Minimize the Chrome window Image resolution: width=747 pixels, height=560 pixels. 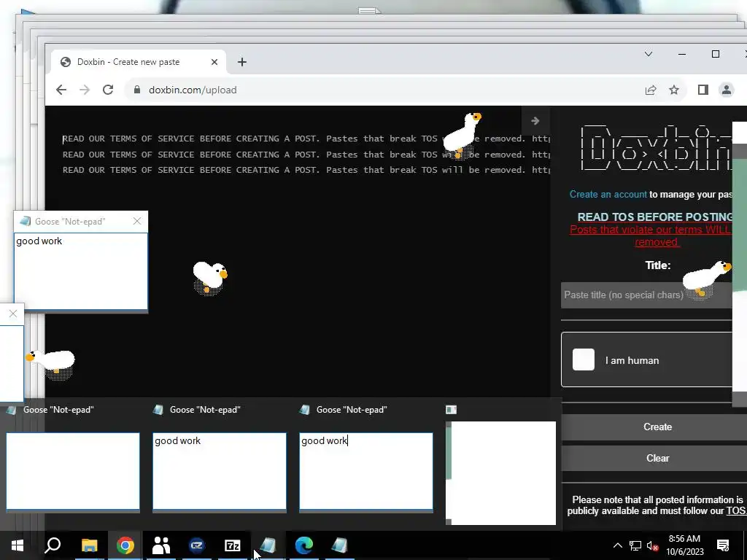(x=682, y=54)
